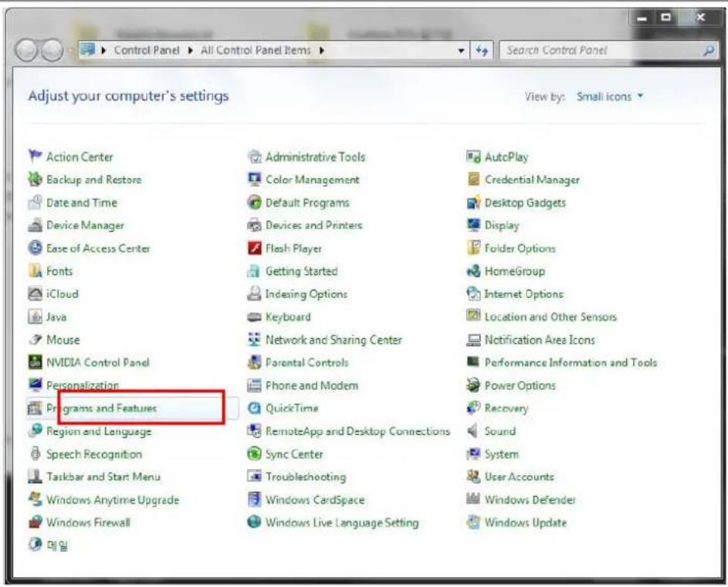Click the Power Options icon

[x=472, y=385]
